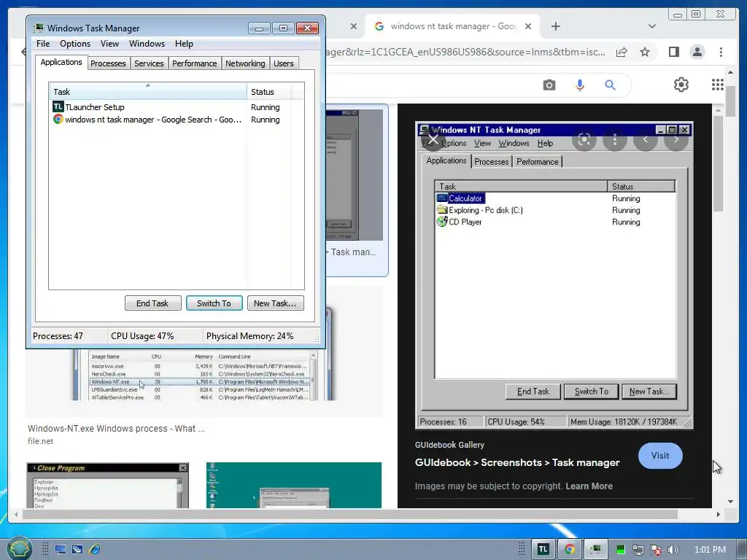Click the Google Lens icon on preview image
Viewport: 747px width, 560px height.
pos(584,139)
